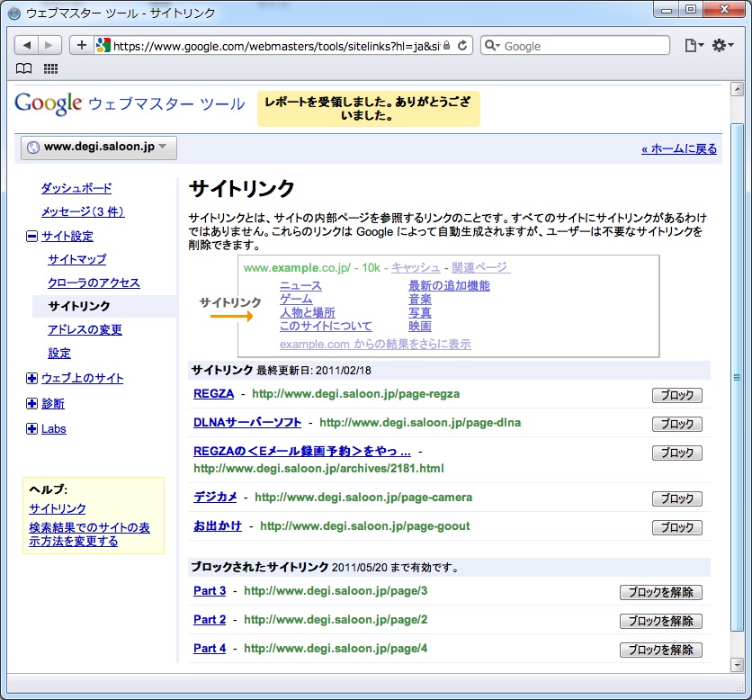Screen dimensions: 752x700
Task: Click the ニュース example sitelink
Action: [300, 286]
